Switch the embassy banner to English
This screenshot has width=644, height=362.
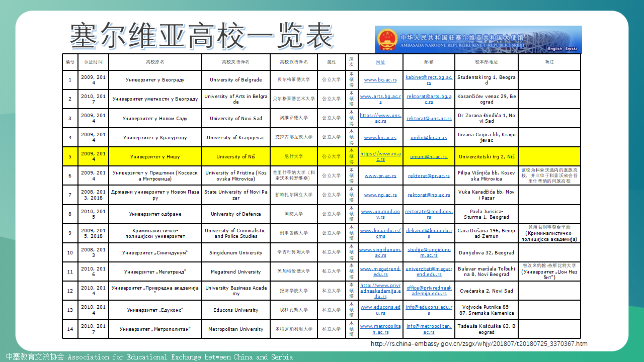tap(555, 49)
